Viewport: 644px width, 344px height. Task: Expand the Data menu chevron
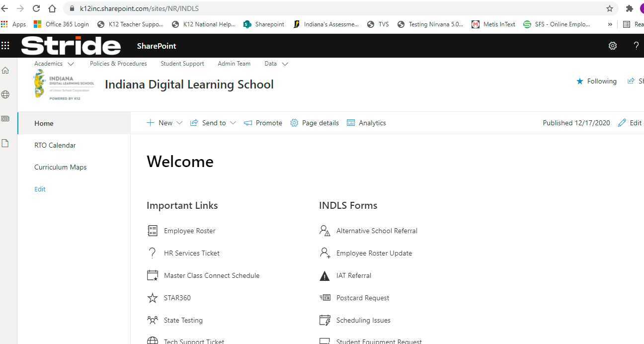point(285,64)
